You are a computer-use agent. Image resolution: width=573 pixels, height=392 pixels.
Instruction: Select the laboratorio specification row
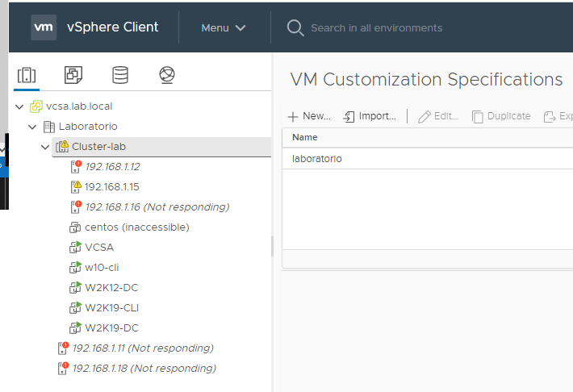pyautogui.click(x=427, y=159)
